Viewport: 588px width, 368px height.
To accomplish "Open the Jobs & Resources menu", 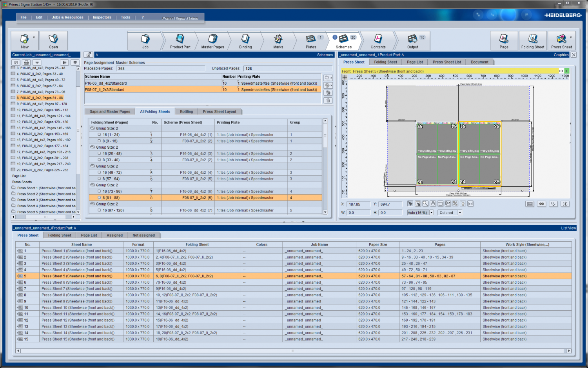I will click(x=67, y=17).
